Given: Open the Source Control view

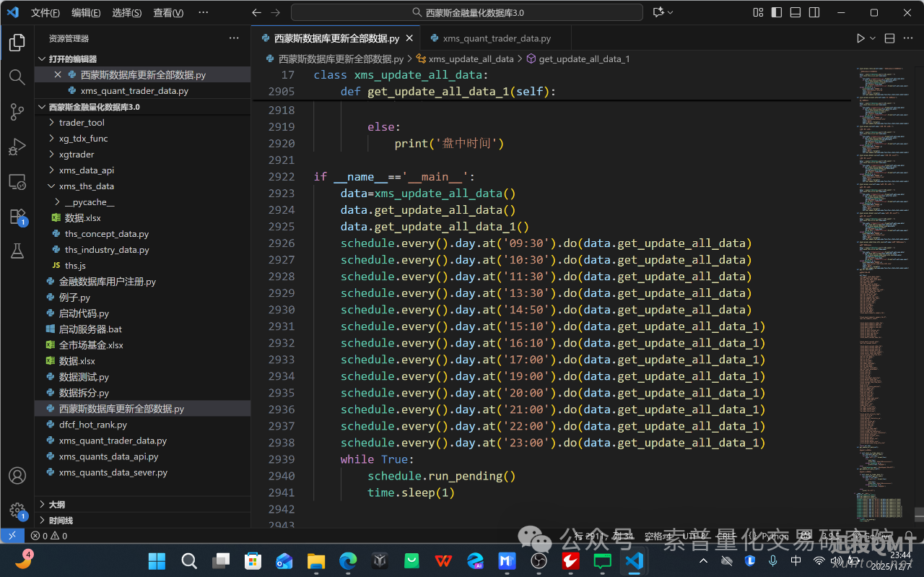Looking at the screenshot, I should click(17, 111).
